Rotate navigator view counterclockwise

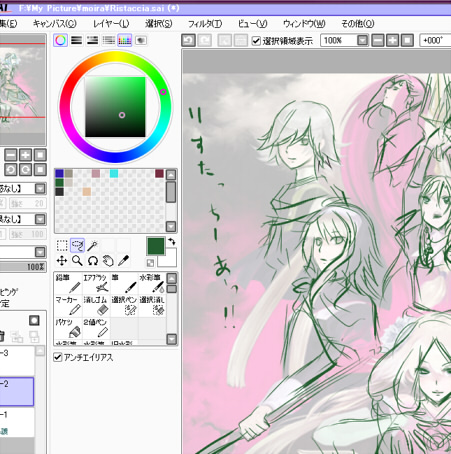[11, 170]
